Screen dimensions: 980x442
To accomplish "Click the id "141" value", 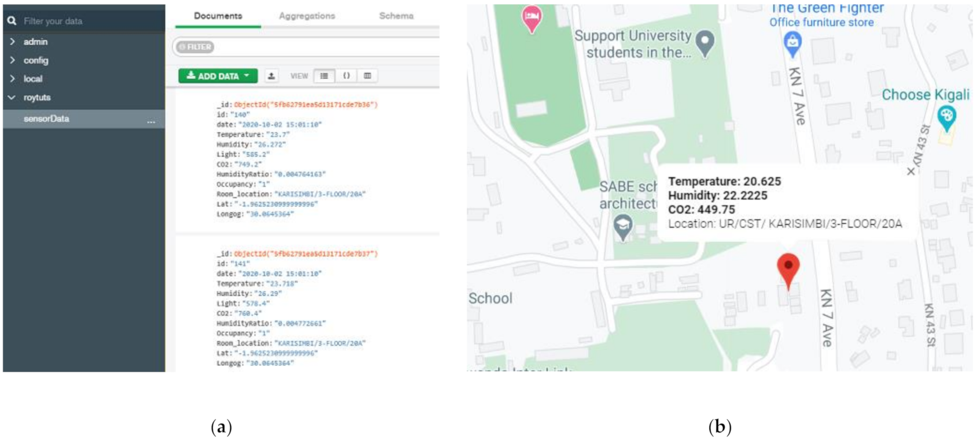I will [240, 264].
